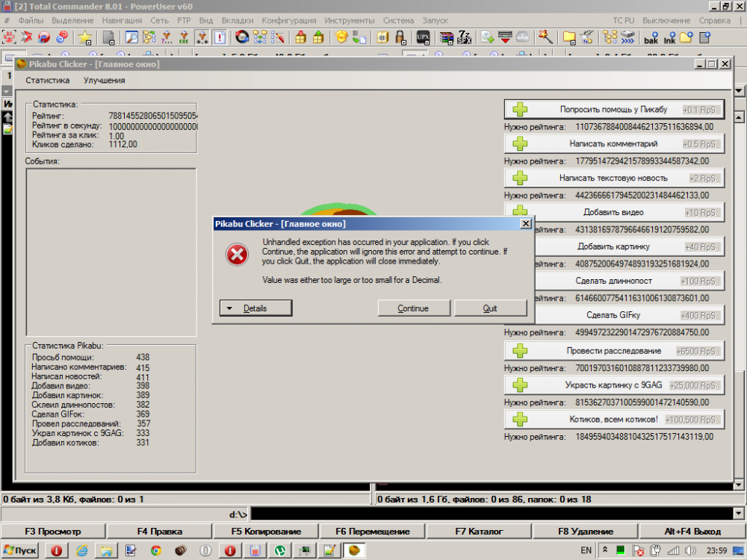
Task: Open Google Chrome from the taskbar
Action: coord(156,550)
